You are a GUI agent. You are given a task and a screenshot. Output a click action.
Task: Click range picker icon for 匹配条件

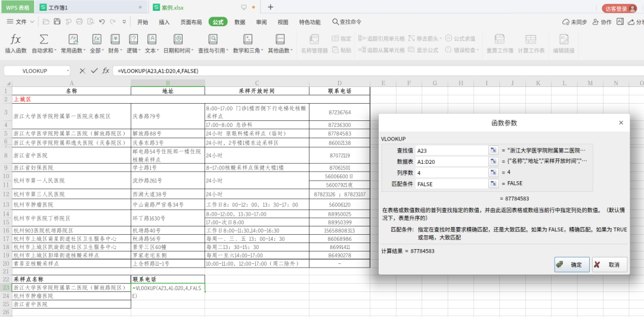point(493,184)
